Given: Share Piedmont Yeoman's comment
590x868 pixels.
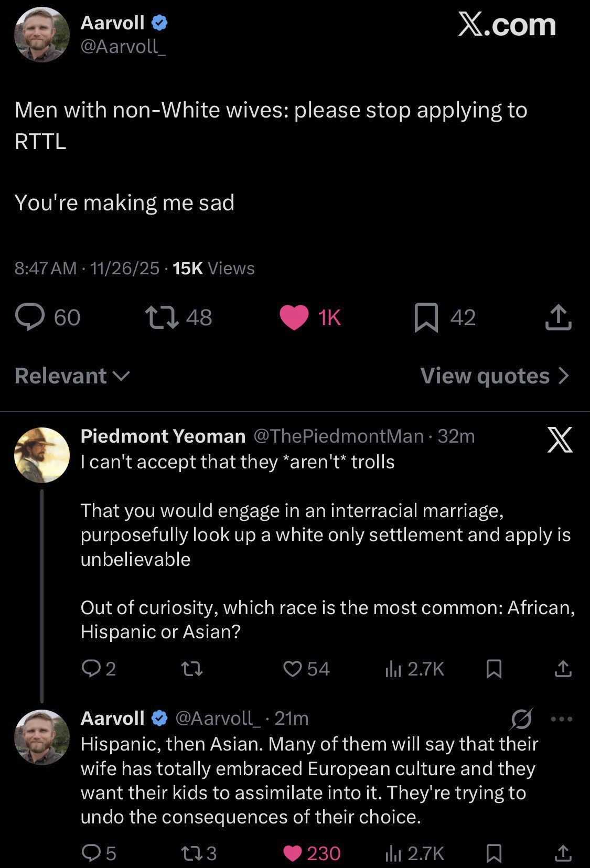Looking at the screenshot, I should click(x=563, y=668).
